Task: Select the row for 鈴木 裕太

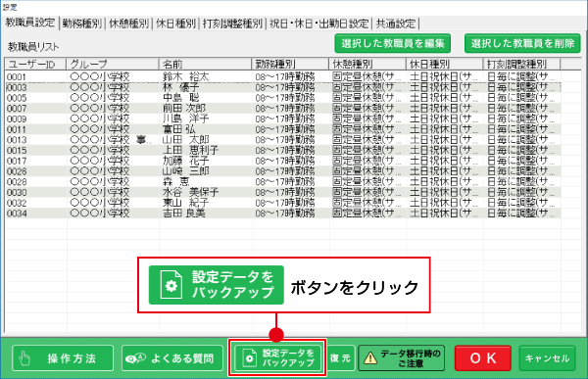Action: pyautogui.click(x=283, y=76)
